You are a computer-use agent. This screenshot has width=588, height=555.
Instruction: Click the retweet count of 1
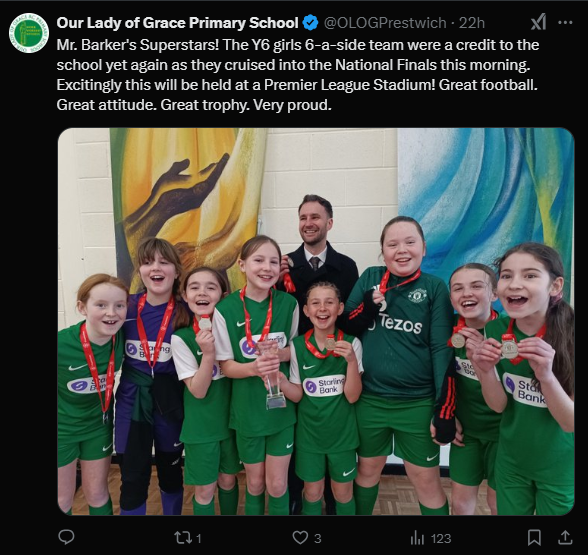click(x=199, y=539)
